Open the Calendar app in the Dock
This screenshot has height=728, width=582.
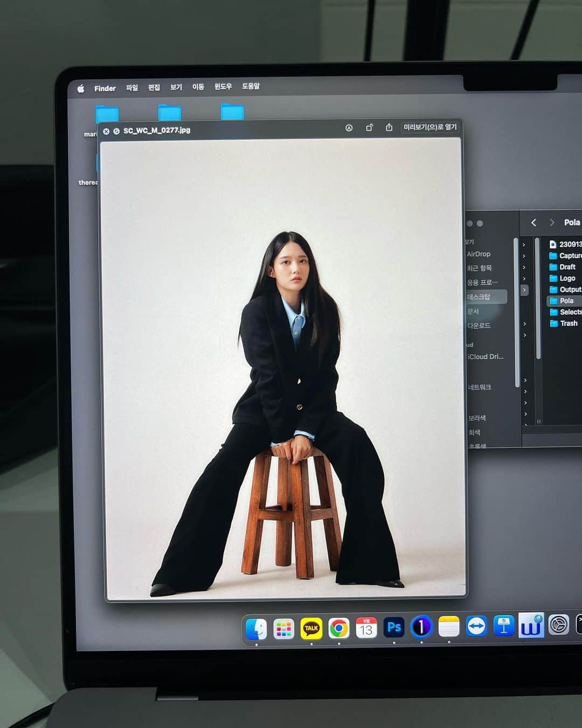pyautogui.click(x=366, y=628)
